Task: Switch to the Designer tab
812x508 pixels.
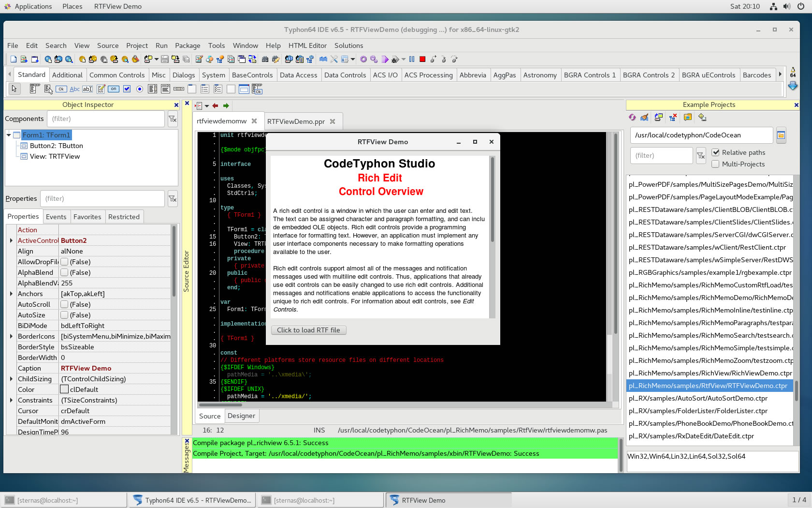Action: (x=241, y=416)
